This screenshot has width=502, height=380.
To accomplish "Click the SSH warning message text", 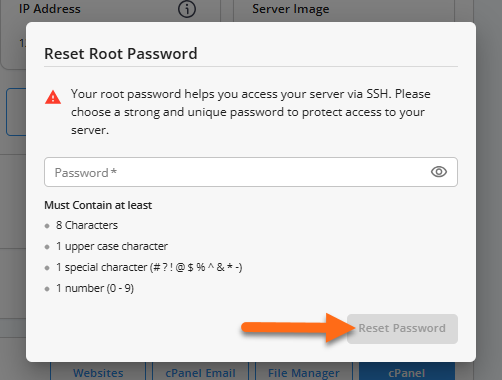I will tap(251, 112).
